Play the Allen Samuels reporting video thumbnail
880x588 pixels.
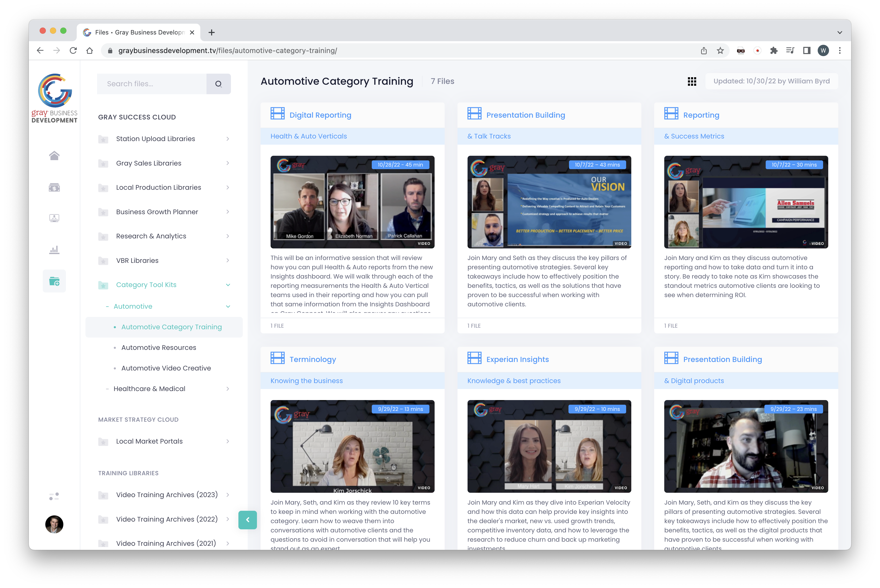[x=746, y=202]
